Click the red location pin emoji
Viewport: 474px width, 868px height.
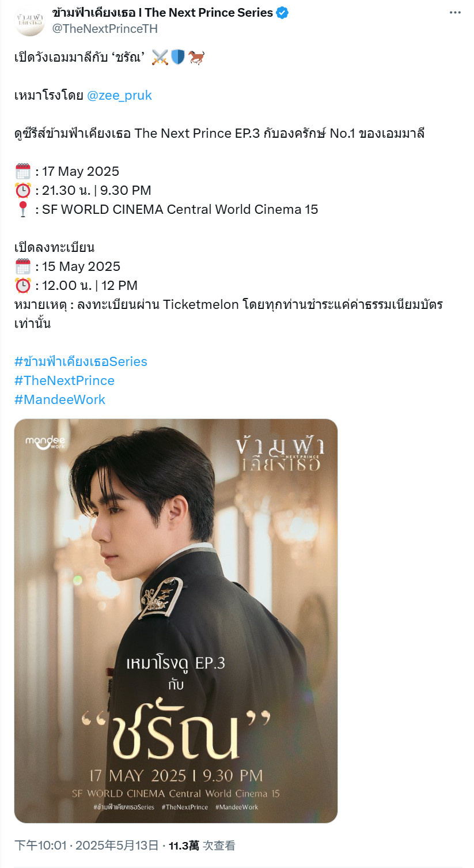pyautogui.click(x=22, y=209)
